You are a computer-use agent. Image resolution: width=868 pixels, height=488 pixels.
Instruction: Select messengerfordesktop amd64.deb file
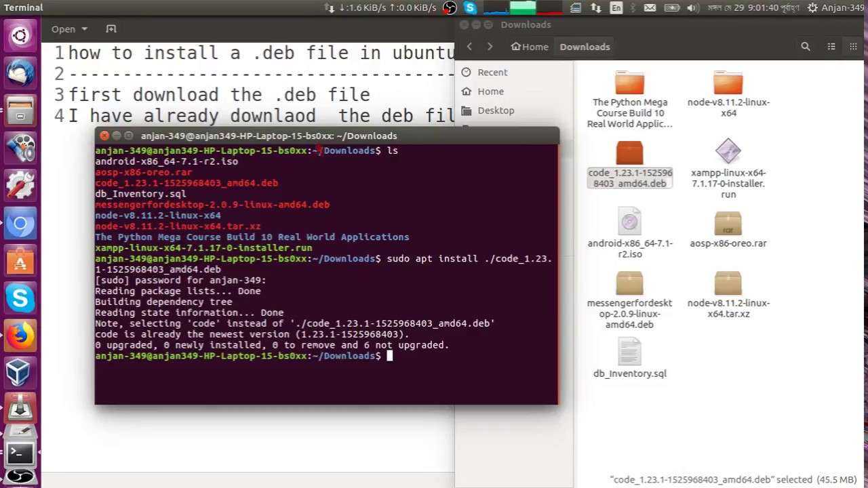point(629,300)
